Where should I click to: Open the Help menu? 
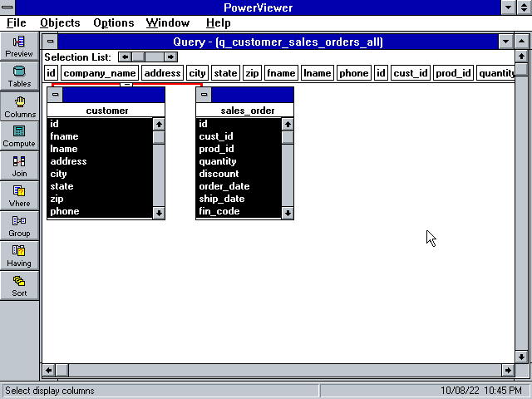tap(218, 22)
